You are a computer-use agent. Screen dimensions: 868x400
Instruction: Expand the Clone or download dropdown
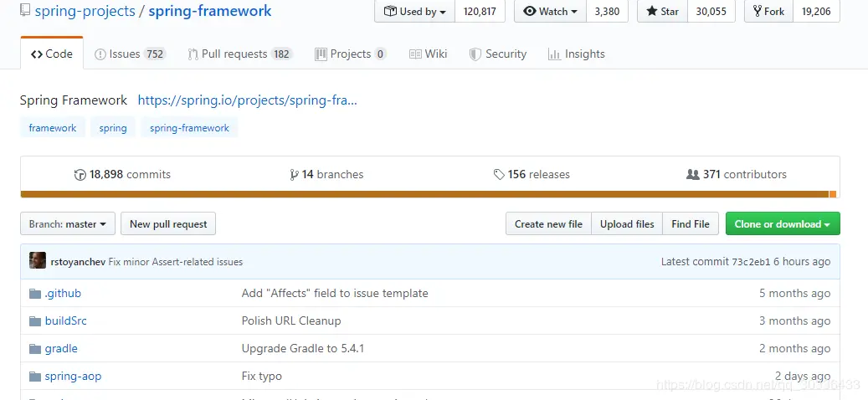[783, 223]
